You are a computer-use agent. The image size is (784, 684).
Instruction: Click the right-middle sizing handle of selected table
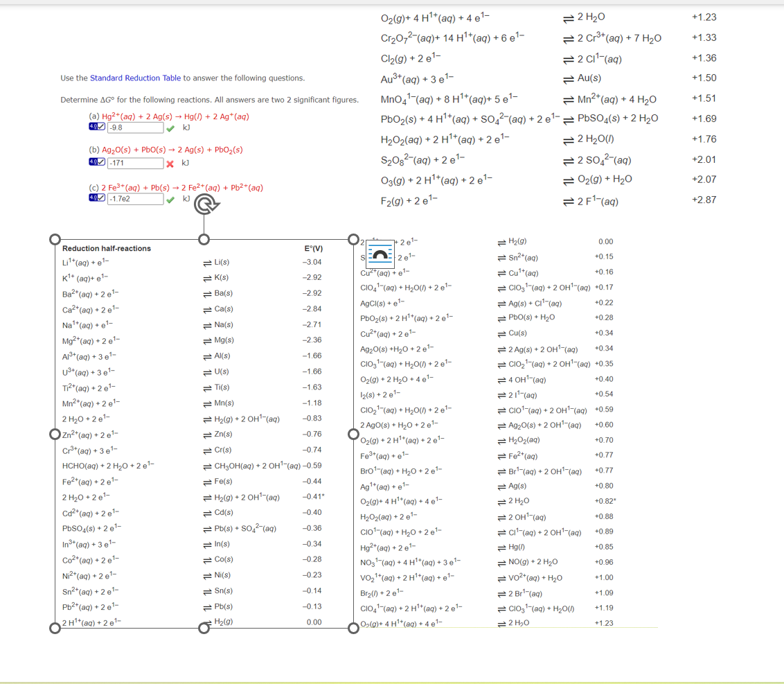[x=353, y=434]
